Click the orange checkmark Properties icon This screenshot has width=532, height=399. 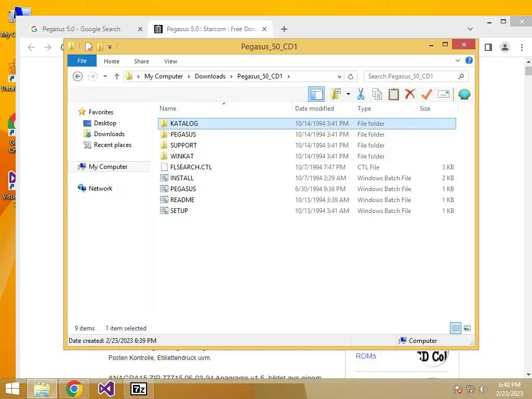click(427, 94)
